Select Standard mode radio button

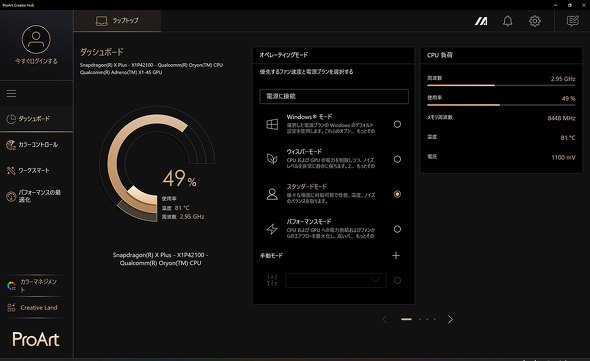click(x=397, y=194)
